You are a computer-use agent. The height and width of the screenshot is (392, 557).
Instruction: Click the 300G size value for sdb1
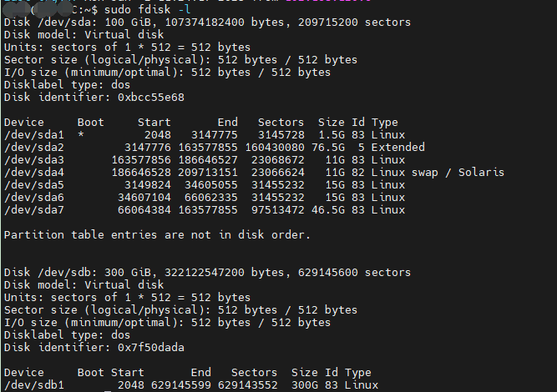[301, 384]
